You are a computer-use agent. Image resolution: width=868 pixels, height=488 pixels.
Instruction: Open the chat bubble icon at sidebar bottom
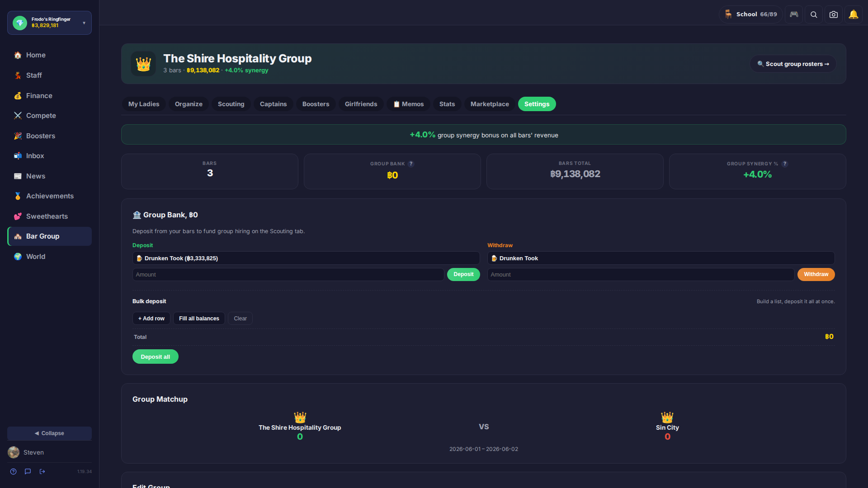coord(28,471)
